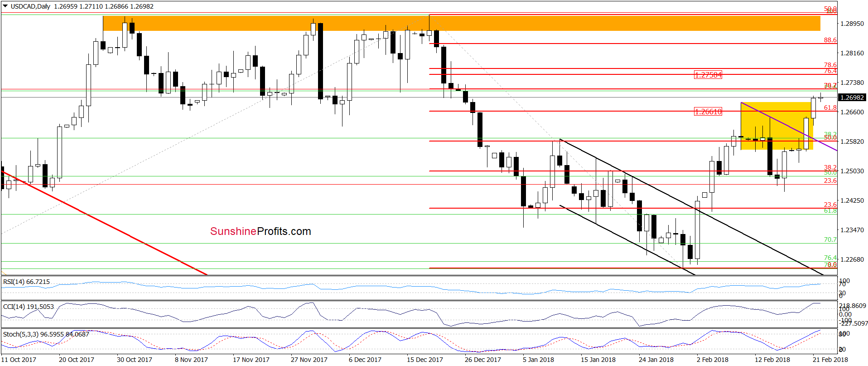Click the 88.6 Fibonacci level label

pos(830,40)
